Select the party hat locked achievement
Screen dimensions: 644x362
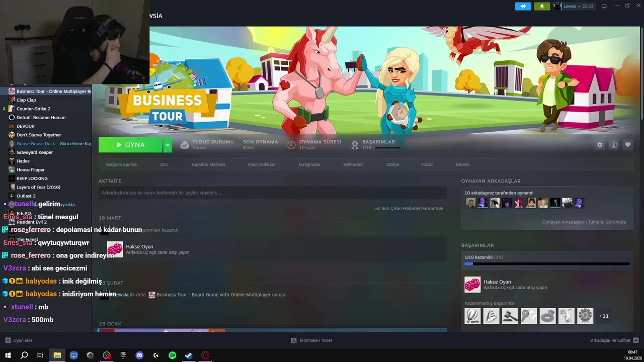click(x=491, y=316)
